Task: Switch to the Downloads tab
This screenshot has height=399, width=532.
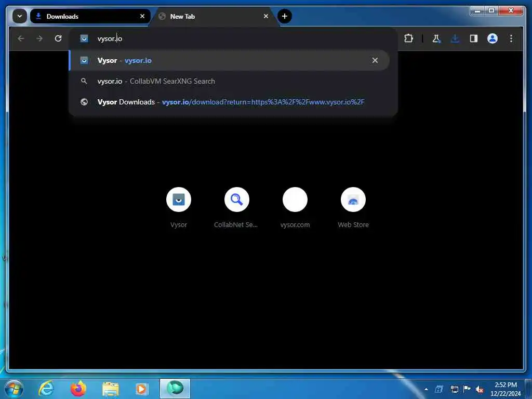Action: pyautogui.click(x=90, y=16)
